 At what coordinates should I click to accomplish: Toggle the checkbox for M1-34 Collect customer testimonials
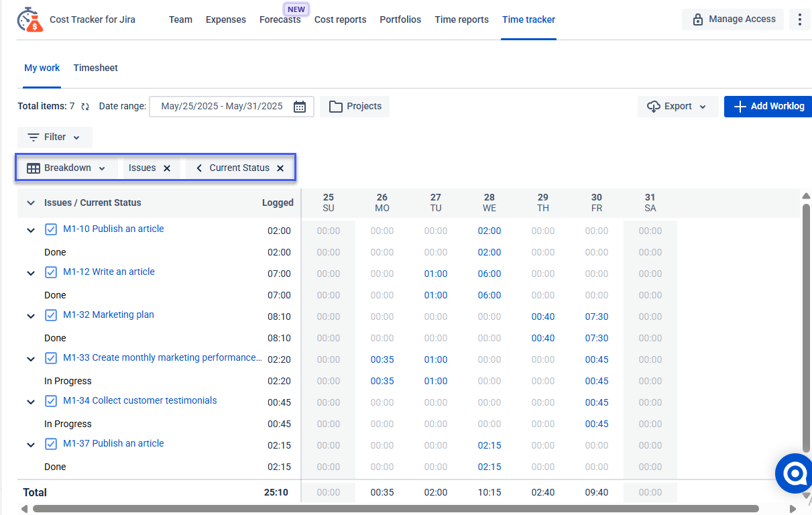(51, 400)
